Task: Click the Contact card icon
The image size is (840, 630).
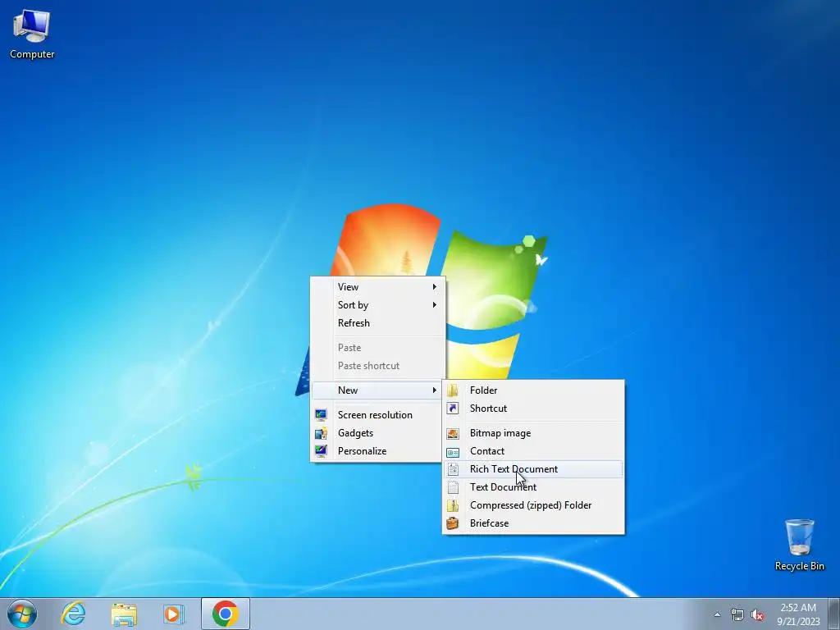Action: coord(453,452)
